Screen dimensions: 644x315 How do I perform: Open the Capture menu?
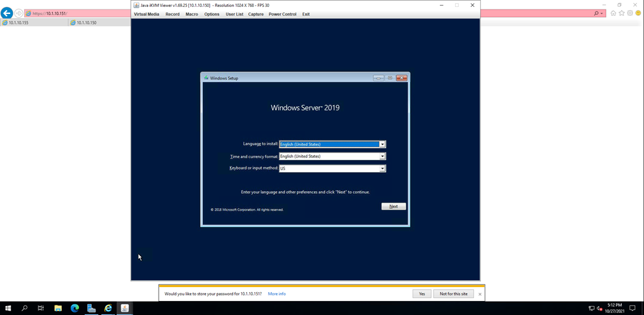click(256, 14)
